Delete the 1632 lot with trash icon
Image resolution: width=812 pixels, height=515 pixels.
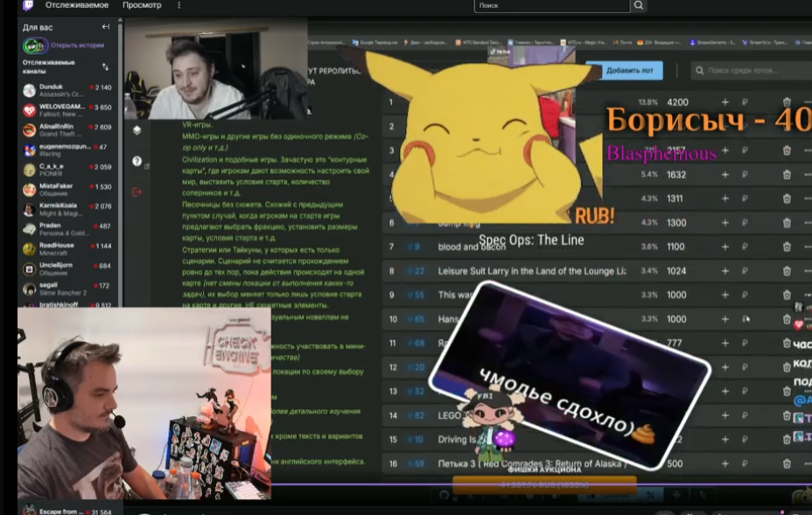coord(787,174)
